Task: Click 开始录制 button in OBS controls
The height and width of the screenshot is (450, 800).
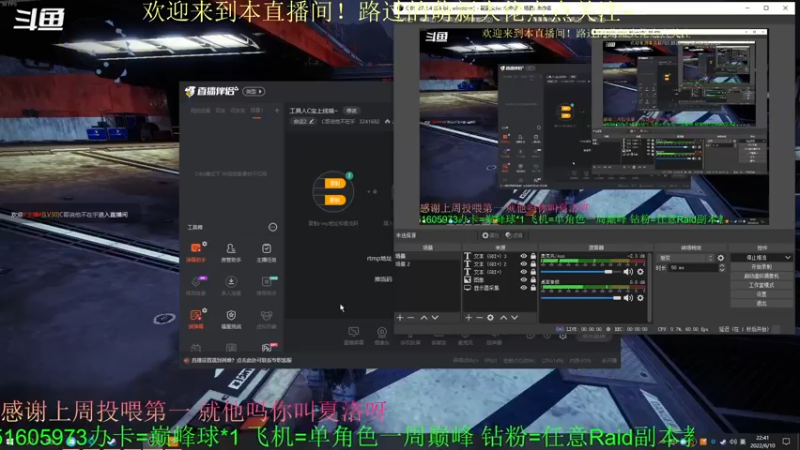Action: (761, 267)
